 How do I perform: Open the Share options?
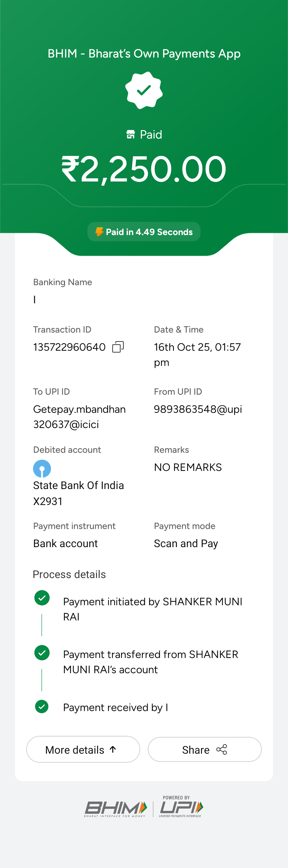[x=204, y=749]
